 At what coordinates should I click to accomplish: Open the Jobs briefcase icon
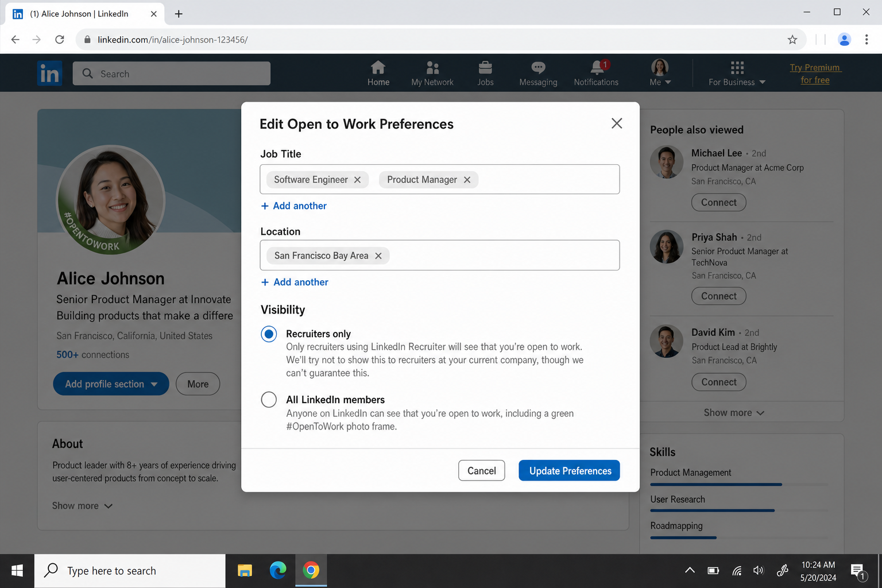tap(485, 73)
